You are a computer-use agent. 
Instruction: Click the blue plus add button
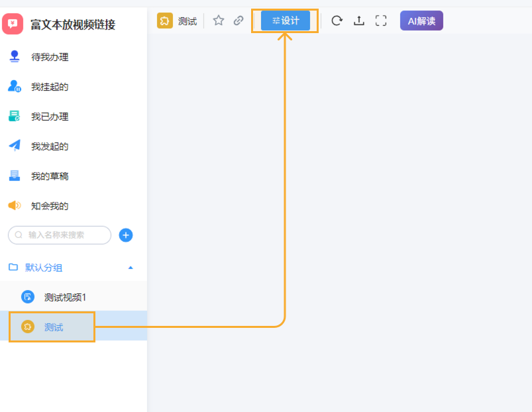click(126, 235)
